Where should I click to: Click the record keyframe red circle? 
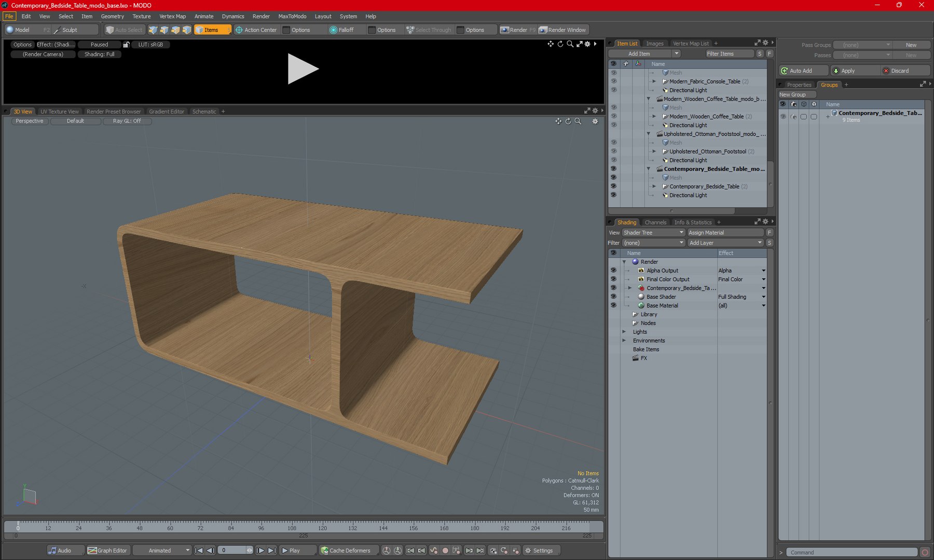click(x=445, y=550)
